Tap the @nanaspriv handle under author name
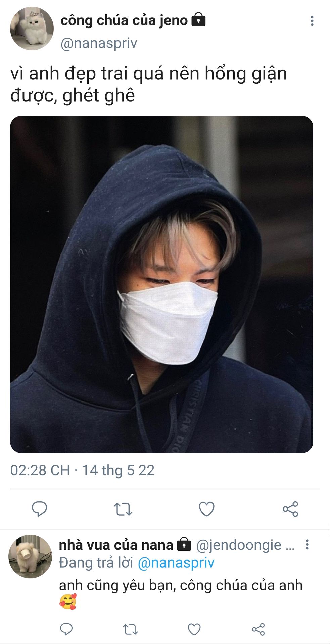Screen dimensions: 330x644 click(99, 43)
